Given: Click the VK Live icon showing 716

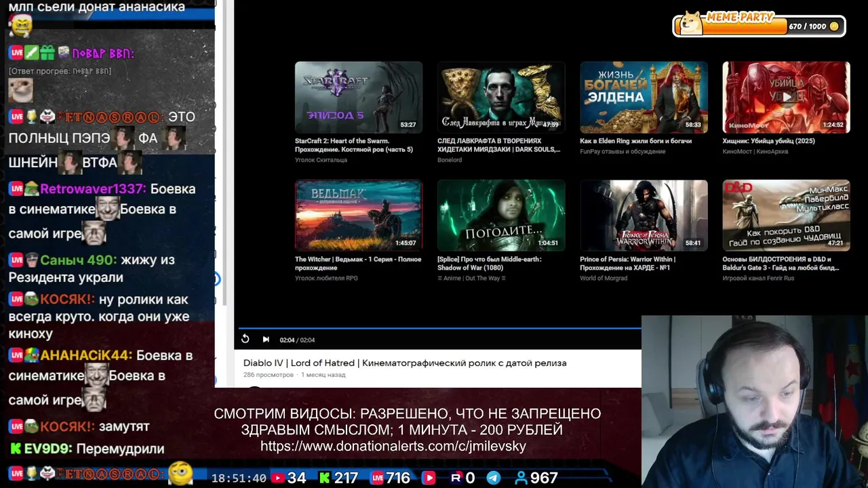Looking at the screenshot, I should (378, 478).
